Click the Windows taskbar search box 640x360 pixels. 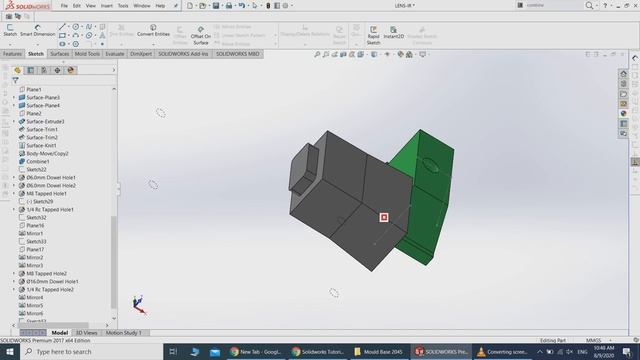91,351
